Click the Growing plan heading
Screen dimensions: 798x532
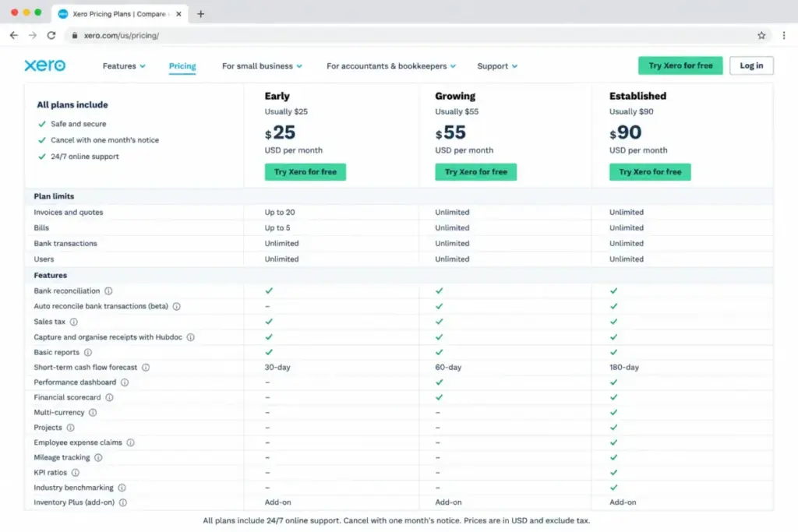point(455,96)
